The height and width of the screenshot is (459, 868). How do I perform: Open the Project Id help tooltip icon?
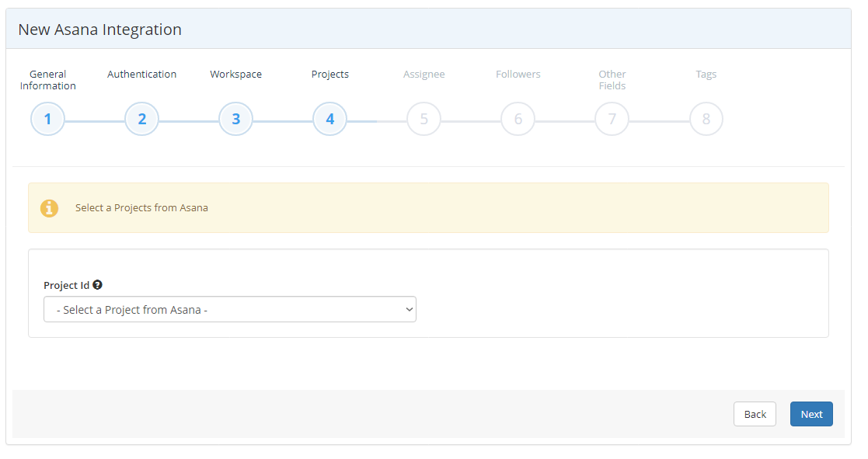pyautogui.click(x=97, y=284)
